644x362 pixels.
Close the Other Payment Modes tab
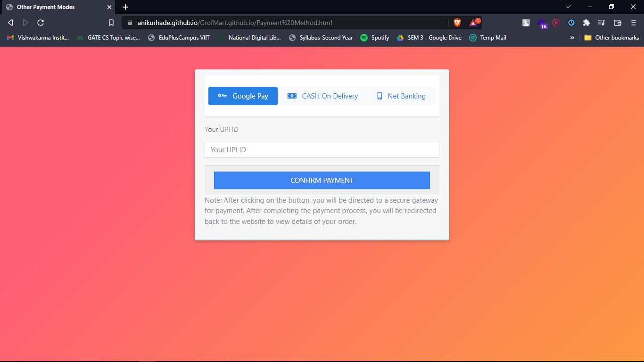click(x=109, y=7)
